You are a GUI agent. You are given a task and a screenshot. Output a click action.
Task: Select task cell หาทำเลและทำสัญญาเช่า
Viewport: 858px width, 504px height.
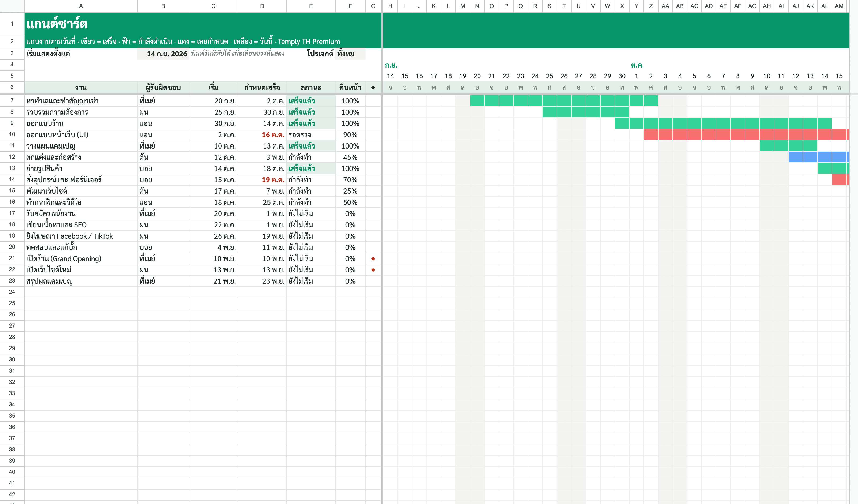point(81,101)
